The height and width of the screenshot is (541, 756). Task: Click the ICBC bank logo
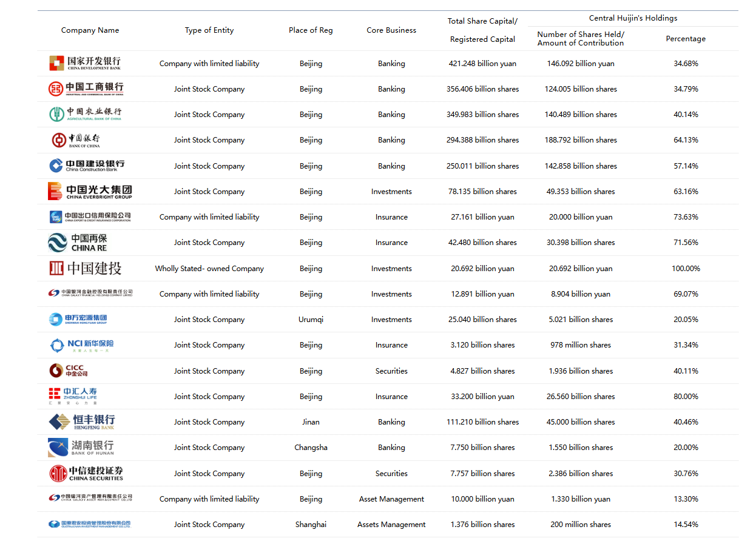(86, 89)
